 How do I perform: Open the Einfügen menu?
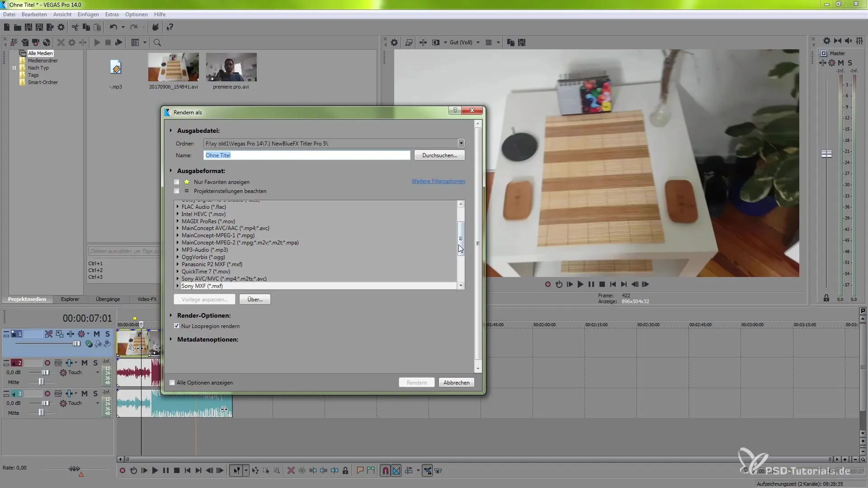pyautogui.click(x=88, y=14)
